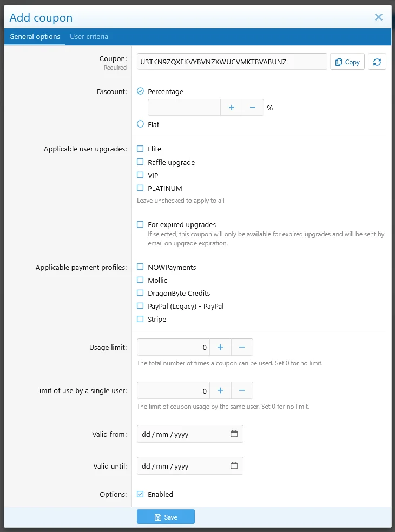Toggle the For expired upgrades option
The image size is (395, 532).
(140, 224)
